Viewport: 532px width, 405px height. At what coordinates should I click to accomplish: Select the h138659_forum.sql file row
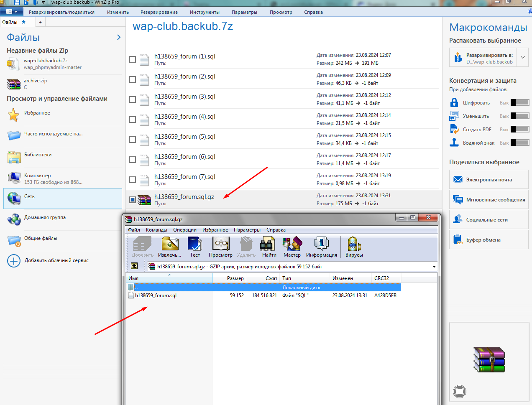(156, 295)
